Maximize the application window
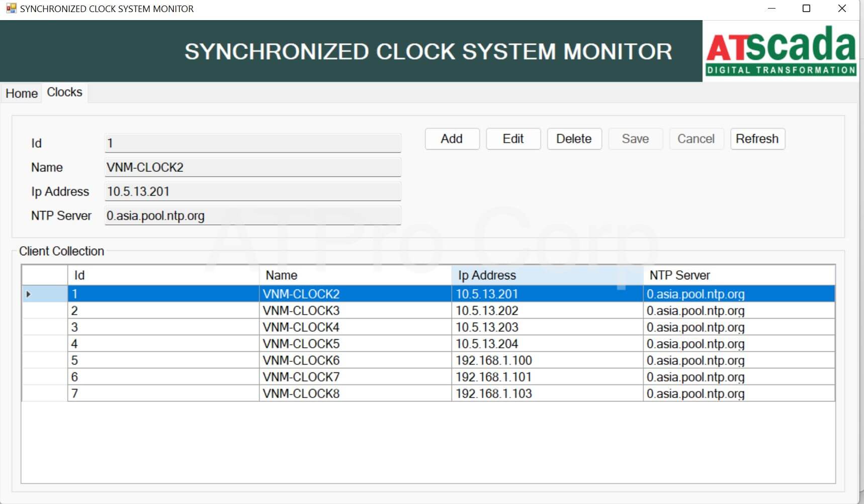The width and height of the screenshot is (864, 504). (x=806, y=9)
